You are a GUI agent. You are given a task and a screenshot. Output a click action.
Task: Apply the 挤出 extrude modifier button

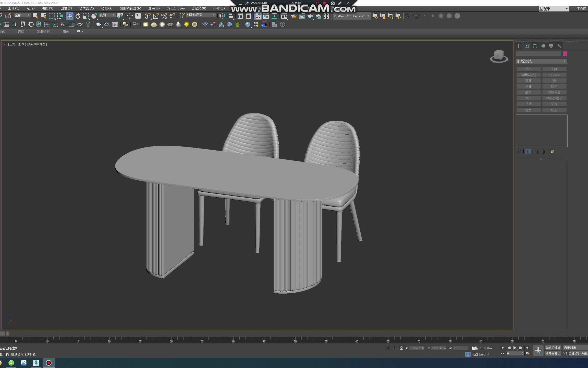tap(529, 69)
